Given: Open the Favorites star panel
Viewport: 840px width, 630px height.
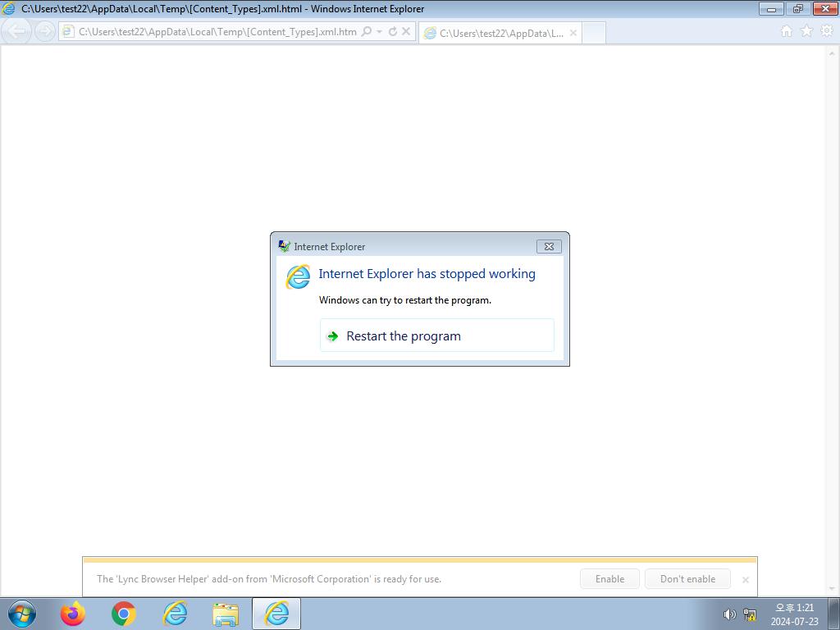Looking at the screenshot, I should [806, 32].
